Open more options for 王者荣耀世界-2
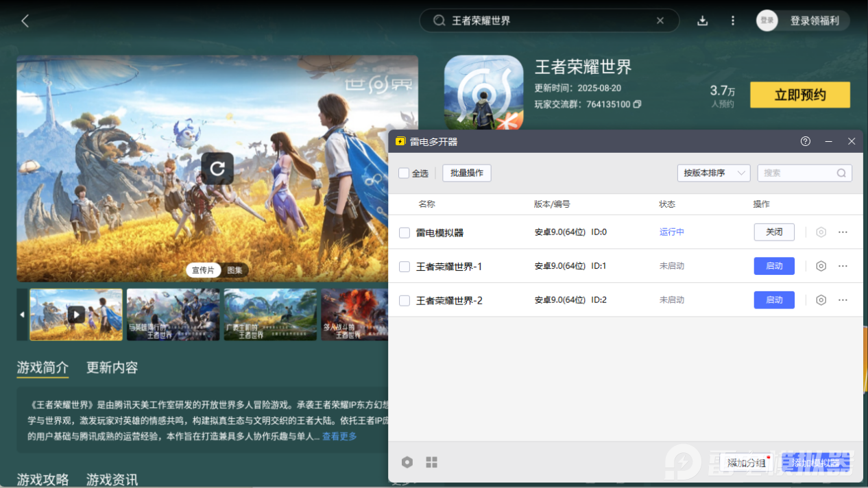868x488 pixels. point(843,300)
